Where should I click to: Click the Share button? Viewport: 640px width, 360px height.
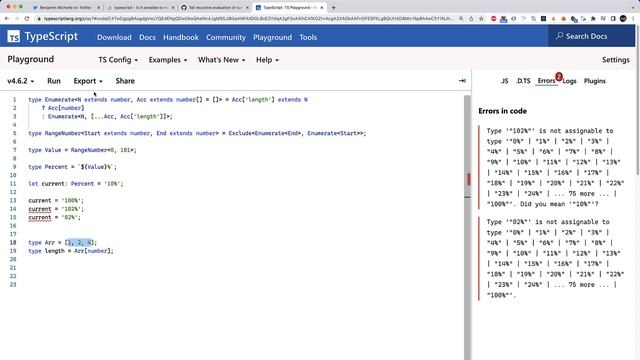125,81
